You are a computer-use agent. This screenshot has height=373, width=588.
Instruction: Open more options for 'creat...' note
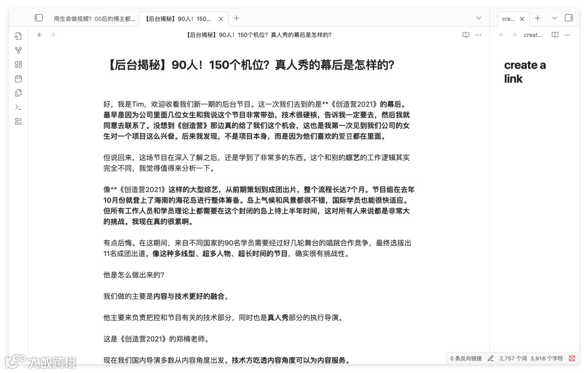coord(568,35)
